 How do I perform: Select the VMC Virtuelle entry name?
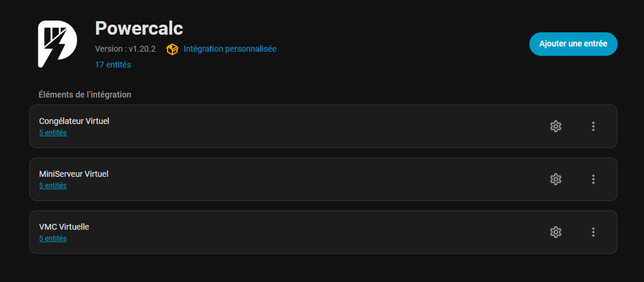click(64, 227)
